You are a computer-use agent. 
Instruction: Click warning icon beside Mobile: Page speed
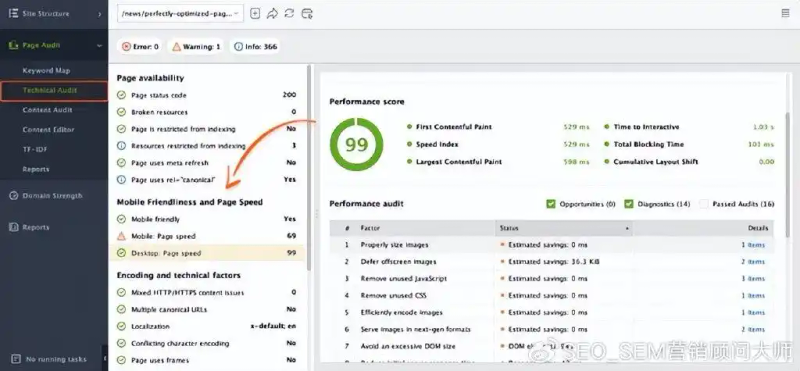tap(121, 236)
